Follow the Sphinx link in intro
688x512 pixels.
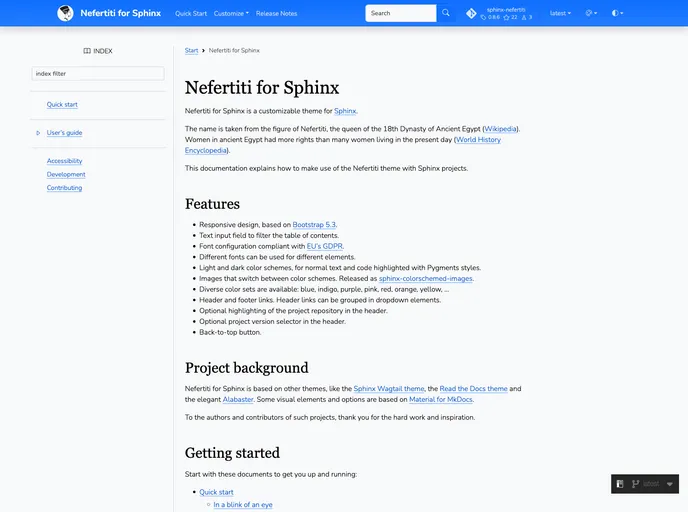point(345,111)
